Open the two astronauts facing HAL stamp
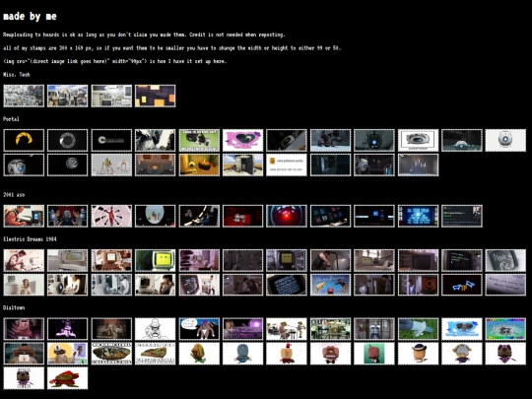This screenshot has width=532, height=399. point(68,216)
